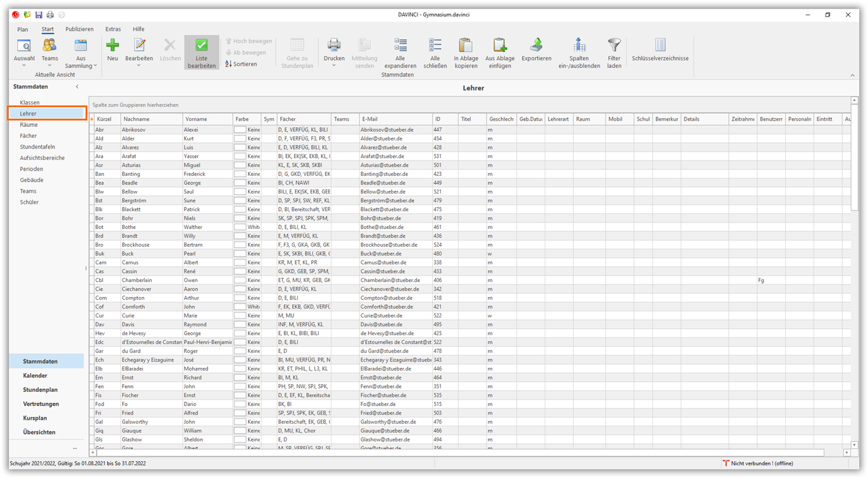Open the Extras menu tab
Screen dimensions: 868x478
tap(113, 29)
